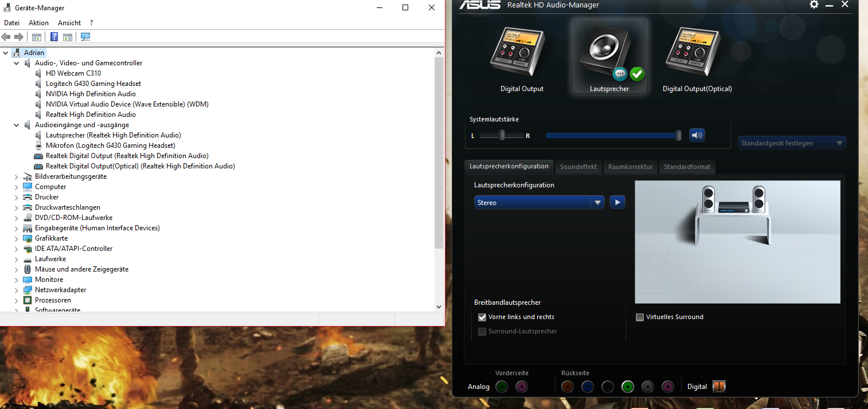Toggle the disabled Surround-Lautsprecher checkbox
Screen dimensions: 868x409
coord(482,331)
